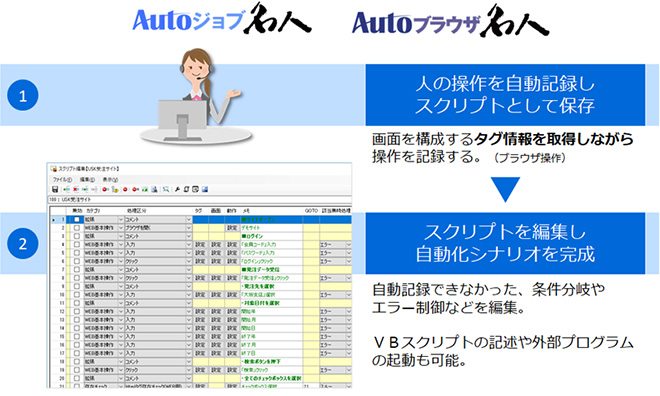The image size is (660, 396).
Task: Tick the disable checkbox on row 2
Action: pyautogui.click(x=77, y=228)
